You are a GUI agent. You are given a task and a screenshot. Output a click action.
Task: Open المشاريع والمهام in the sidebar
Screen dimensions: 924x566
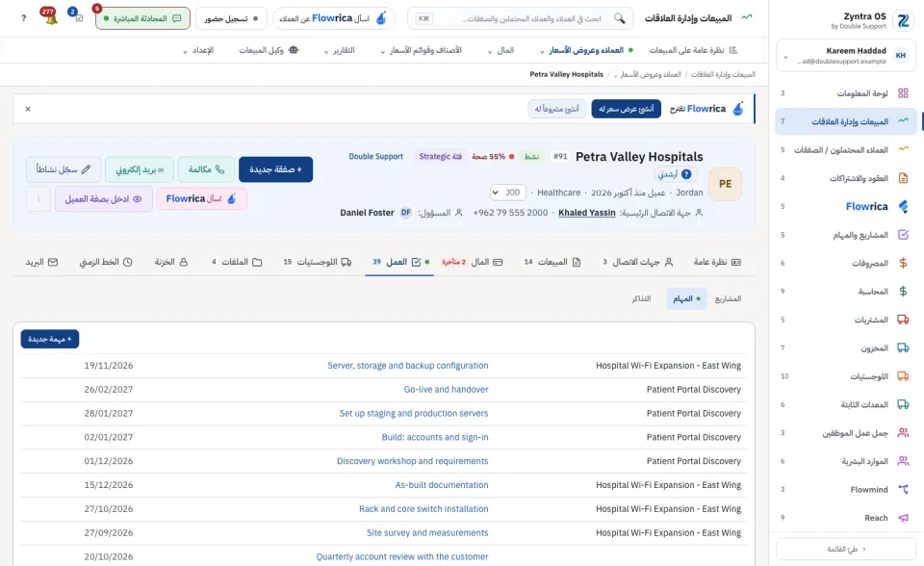point(846,235)
